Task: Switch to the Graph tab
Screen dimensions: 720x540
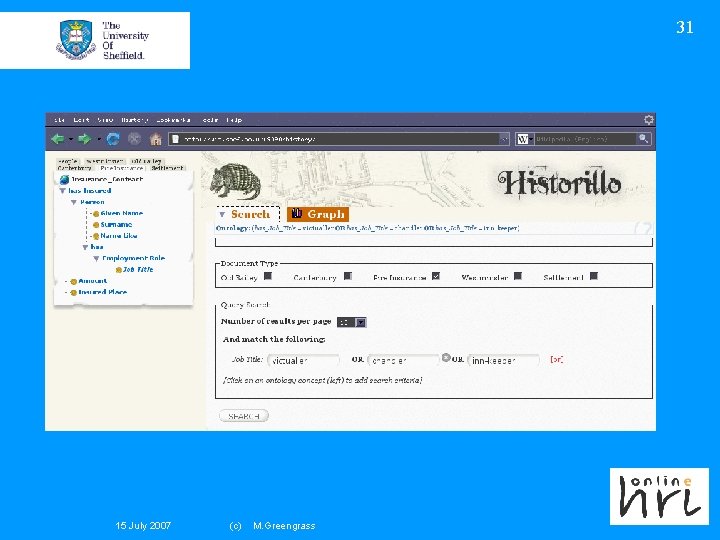Action: [318, 214]
